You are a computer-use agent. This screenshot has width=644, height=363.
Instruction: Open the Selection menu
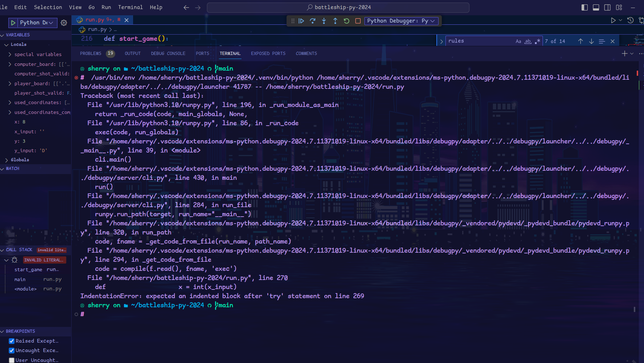point(48,7)
